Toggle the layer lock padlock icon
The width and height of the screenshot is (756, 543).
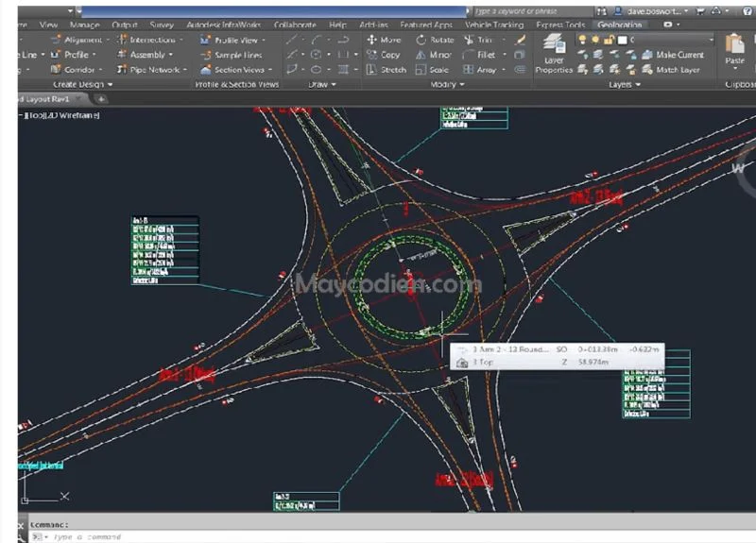pyautogui.click(x=609, y=39)
